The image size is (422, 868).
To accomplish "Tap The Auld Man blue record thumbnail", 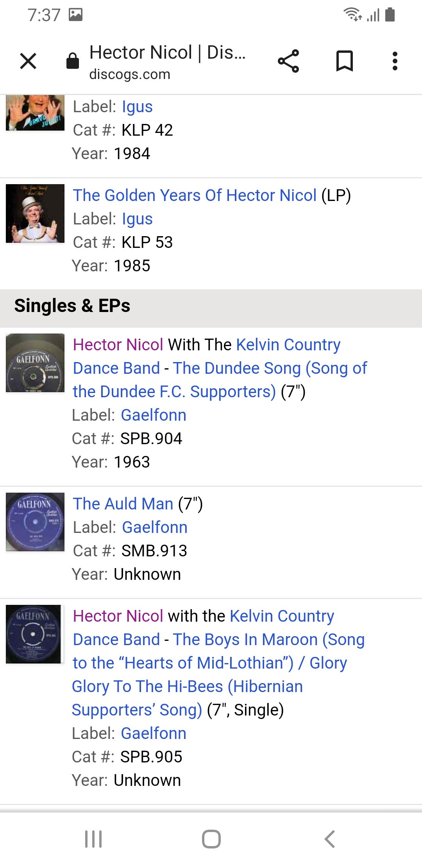I will pyautogui.click(x=35, y=522).
